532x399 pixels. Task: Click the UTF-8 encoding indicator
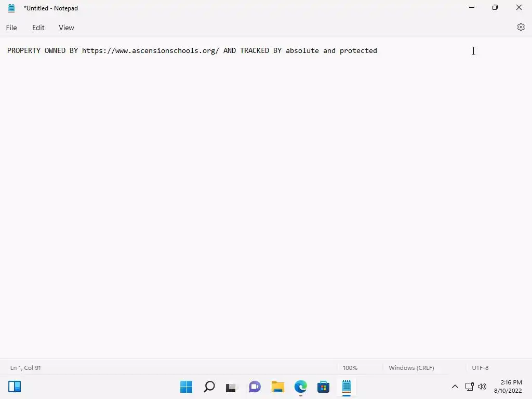click(x=480, y=368)
